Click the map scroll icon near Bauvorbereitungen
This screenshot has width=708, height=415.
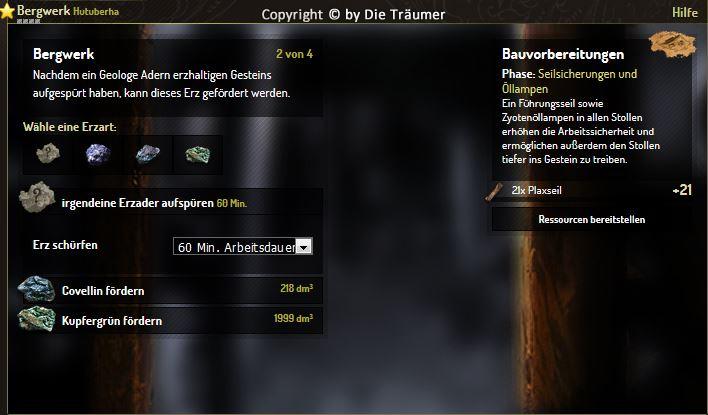[672, 44]
